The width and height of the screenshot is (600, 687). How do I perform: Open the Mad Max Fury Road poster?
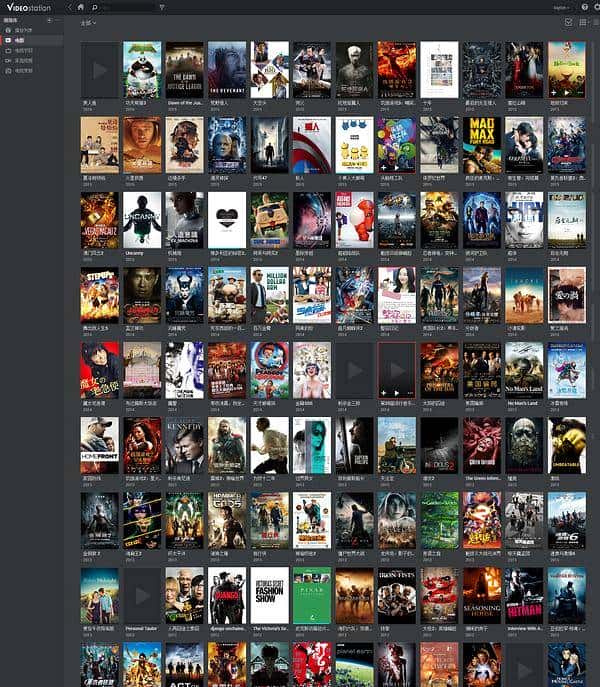tap(482, 145)
